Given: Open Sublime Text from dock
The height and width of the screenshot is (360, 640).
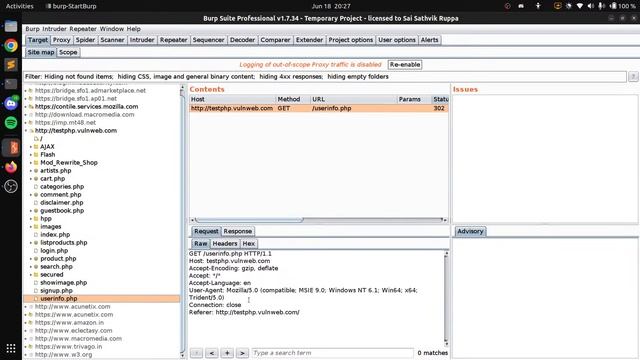Looking at the screenshot, I should click(x=11, y=64).
